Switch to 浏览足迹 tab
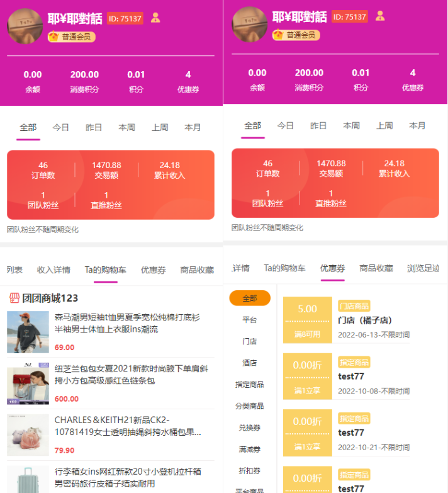 [x=423, y=268]
